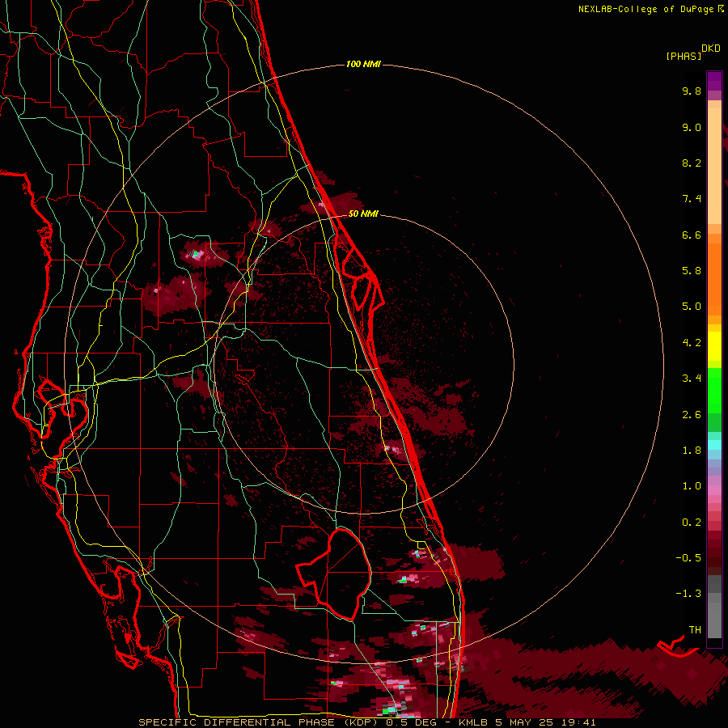This screenshot has width=728, height=728.
Task: Click the Specific Differential Phase KMLB caption
Action: point(367,722)
